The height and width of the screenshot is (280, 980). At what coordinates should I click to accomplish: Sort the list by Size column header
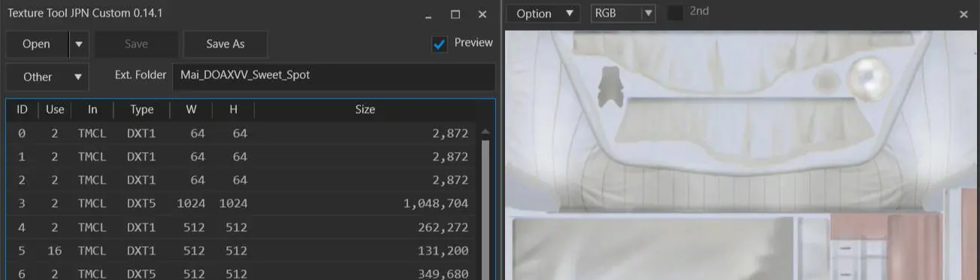click(x=365, y=110)
